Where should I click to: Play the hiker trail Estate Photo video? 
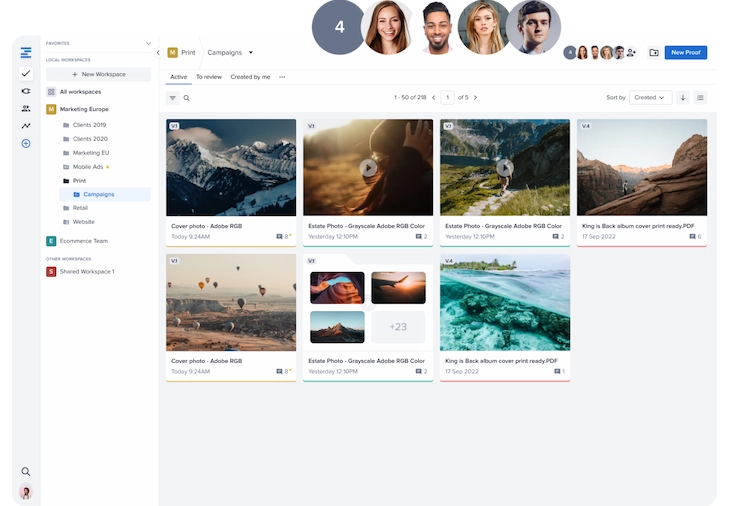click(505, 167)
